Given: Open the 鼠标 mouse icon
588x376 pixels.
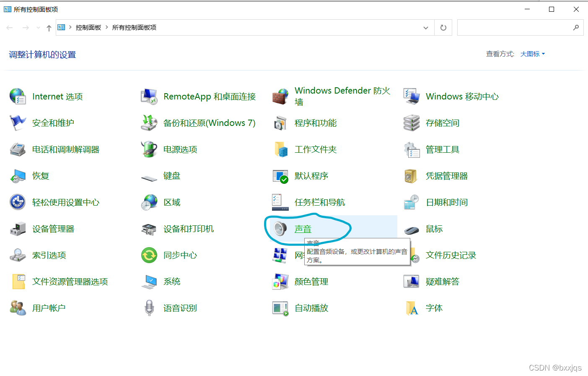Looking at the screenshot, I should pos(412,230).
